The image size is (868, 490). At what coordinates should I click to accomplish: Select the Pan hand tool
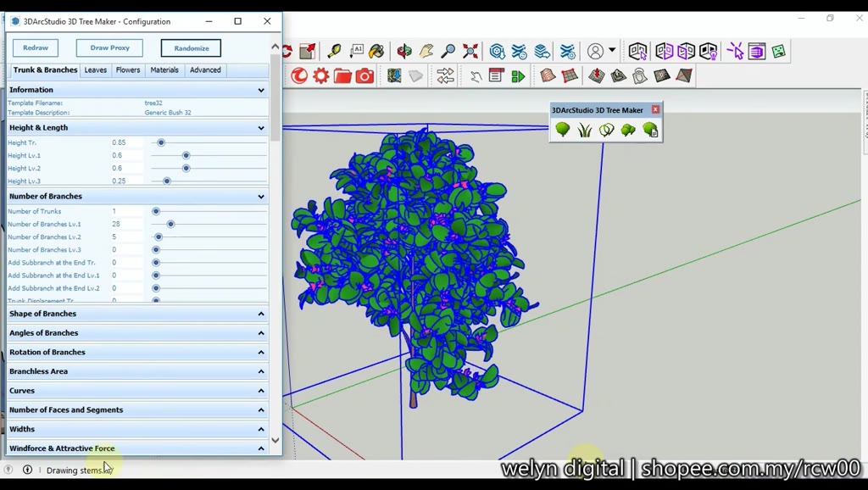[425, 51]
